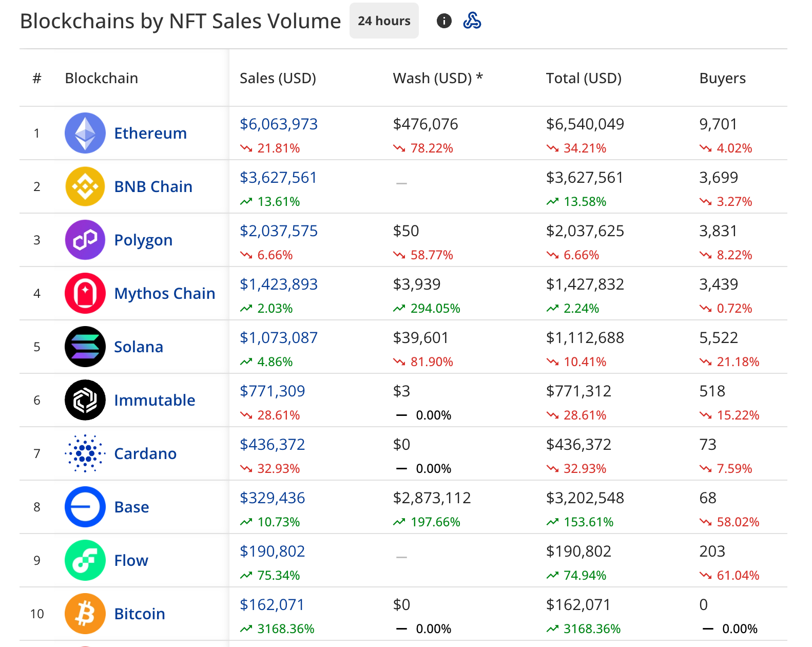Screen dimensions: 812x647
Task: Select Immutable total $771,312
Action: pos(578,391)
